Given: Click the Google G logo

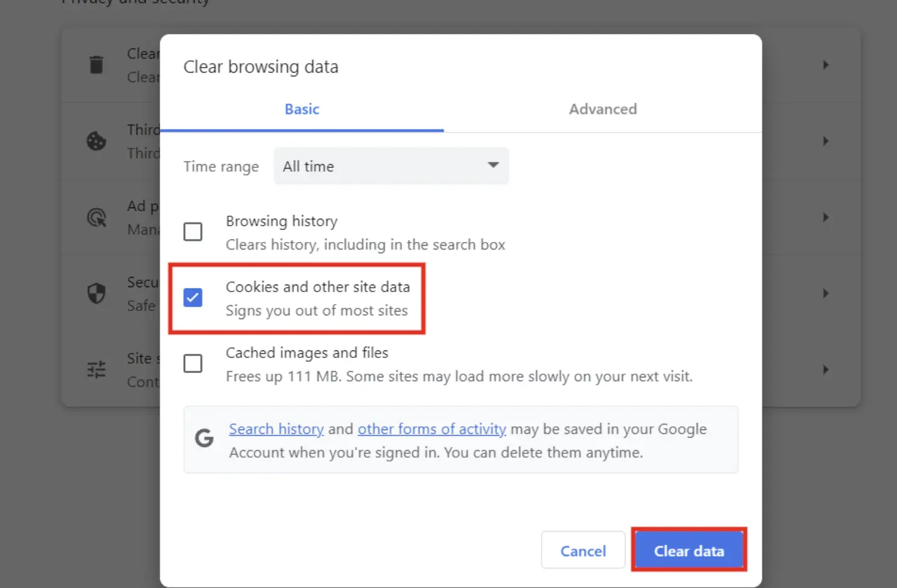Looking at the screenshot, I should (x=204, y=438).
